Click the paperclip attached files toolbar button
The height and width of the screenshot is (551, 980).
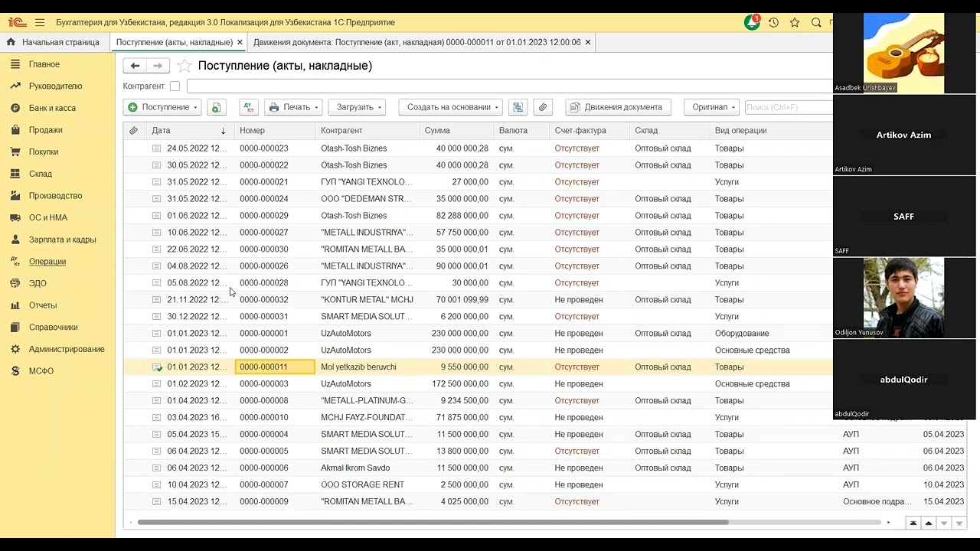tap(542, 107)
